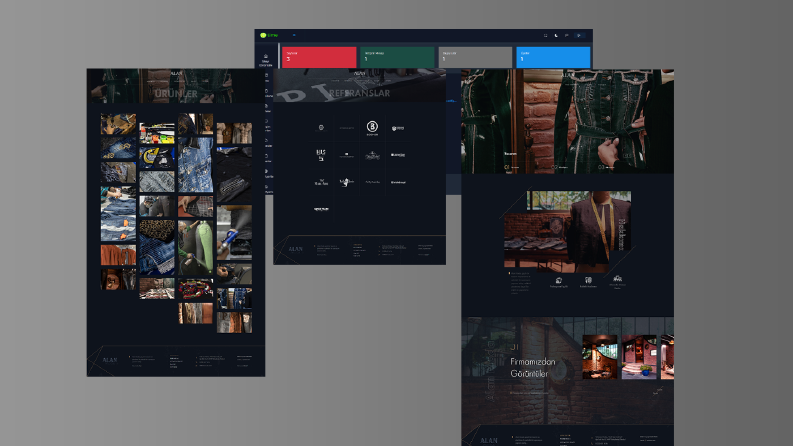The image size is (793, 446).
Task: Open first gallery photo beside Firmamızdan Görüntüler
Action: [600, 357]
